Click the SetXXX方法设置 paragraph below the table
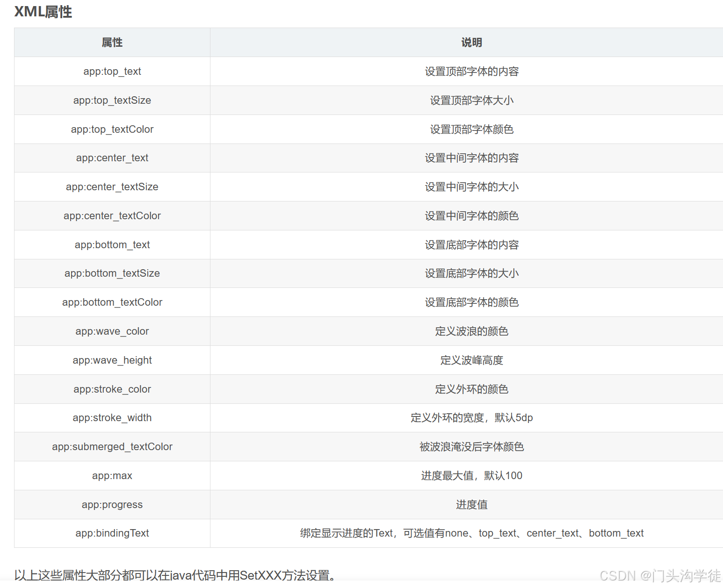Viewport: 723px width, 588px height. (x=175, y=575)
